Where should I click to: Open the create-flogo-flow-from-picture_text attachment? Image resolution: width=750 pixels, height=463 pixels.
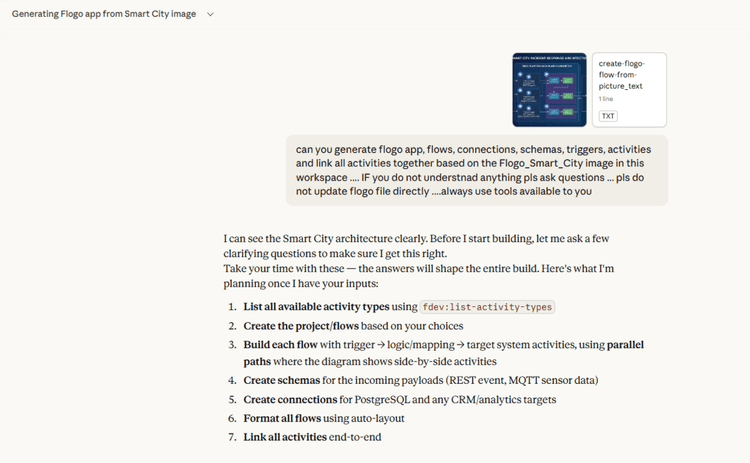629,90
